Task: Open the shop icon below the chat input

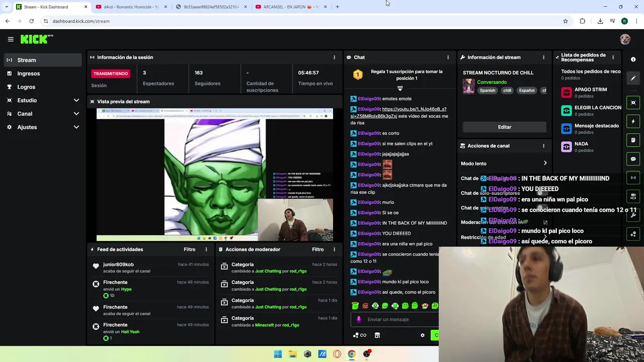Action: [x=377, y=335]
